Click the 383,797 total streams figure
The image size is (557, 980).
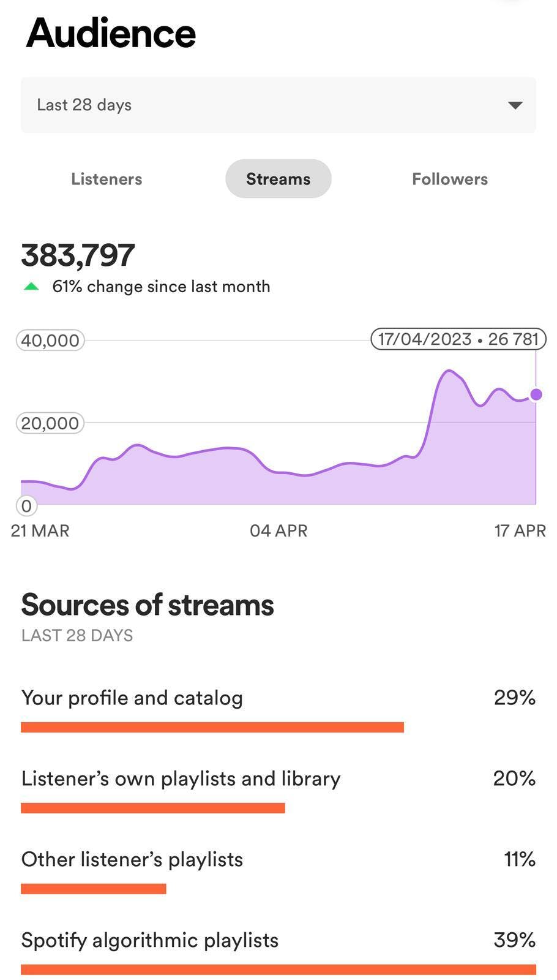(x=78, y=255)
